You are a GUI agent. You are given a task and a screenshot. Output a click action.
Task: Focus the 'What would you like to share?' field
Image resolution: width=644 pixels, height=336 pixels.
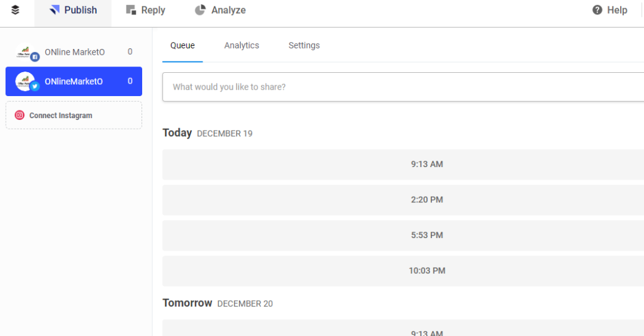point(402,87)
